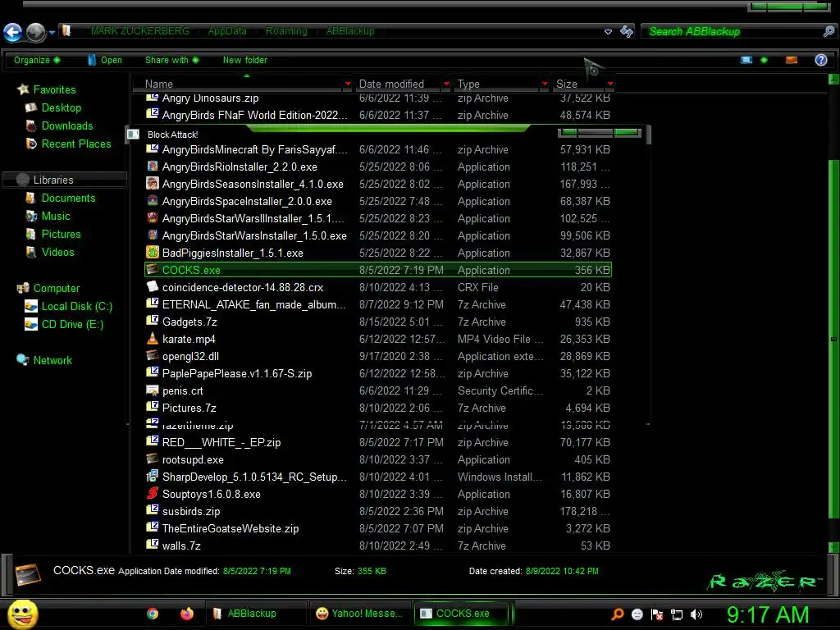Select SharpDevelop setup installer icon
Image resolution: width=840 pixels, height=630 pixels.
coord(153,477)
